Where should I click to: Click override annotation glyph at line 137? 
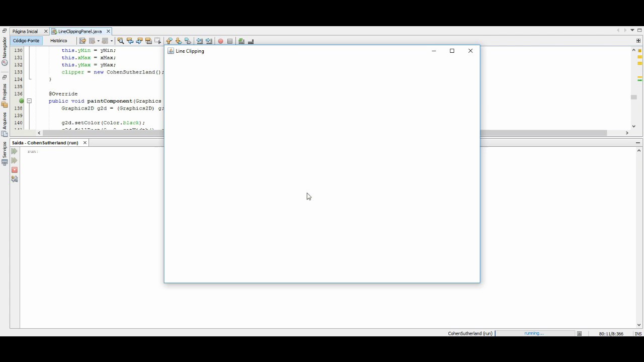pos(21,101)
